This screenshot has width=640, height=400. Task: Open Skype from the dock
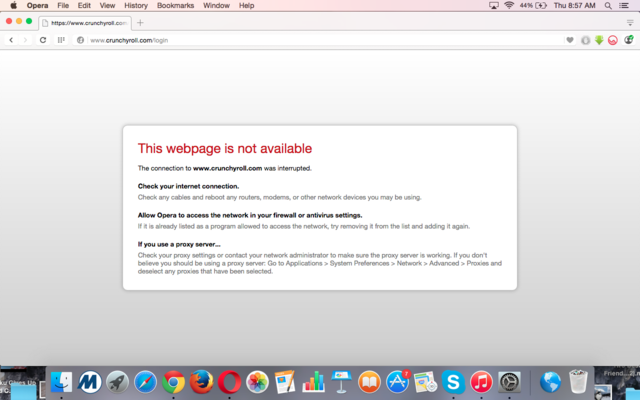pyautogui.click(x=453, y=382)
